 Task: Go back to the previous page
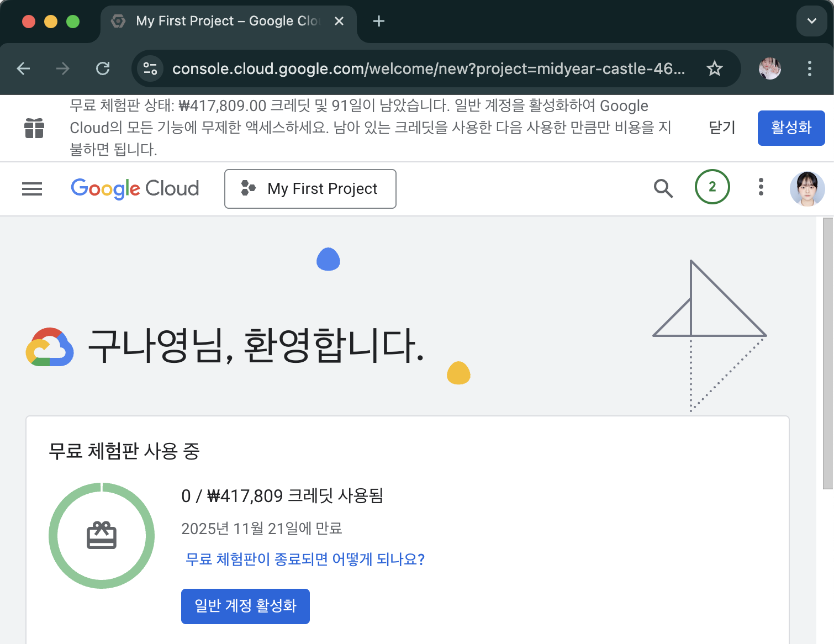click(x=23, y=68)
